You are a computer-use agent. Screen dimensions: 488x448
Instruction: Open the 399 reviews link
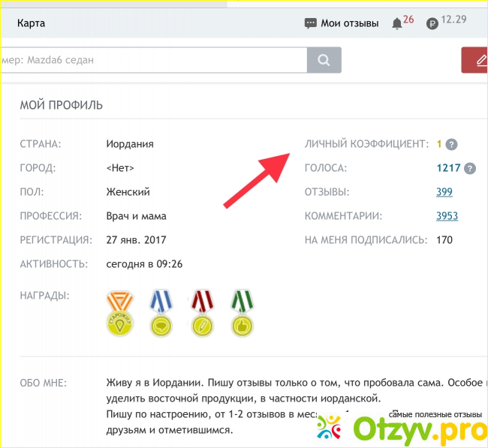[444, 192]
